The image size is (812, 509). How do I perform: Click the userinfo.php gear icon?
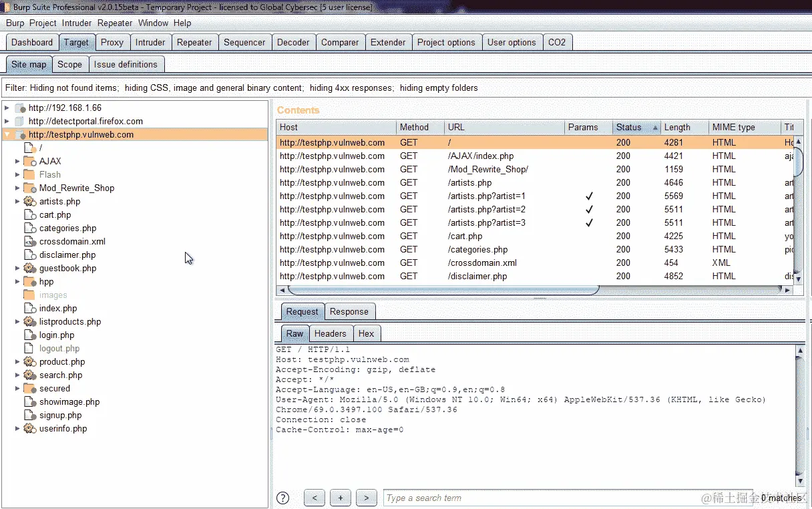click(x=29, y=428)
